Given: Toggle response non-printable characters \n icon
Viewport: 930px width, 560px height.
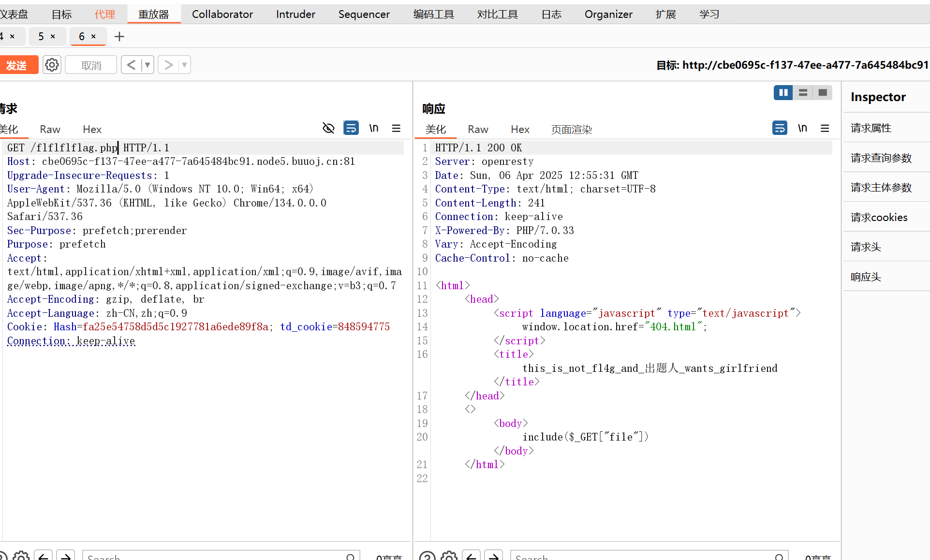Looking at the screenshot, I should click(x=802, y=128).
